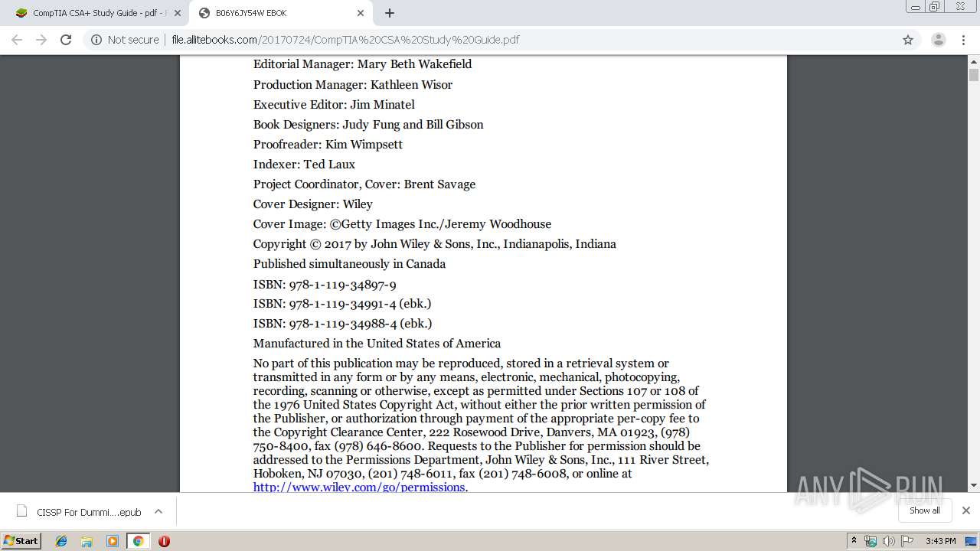Click the address bar URL
The width and height of the screenshot is (980, 551).
coord(345,40)
